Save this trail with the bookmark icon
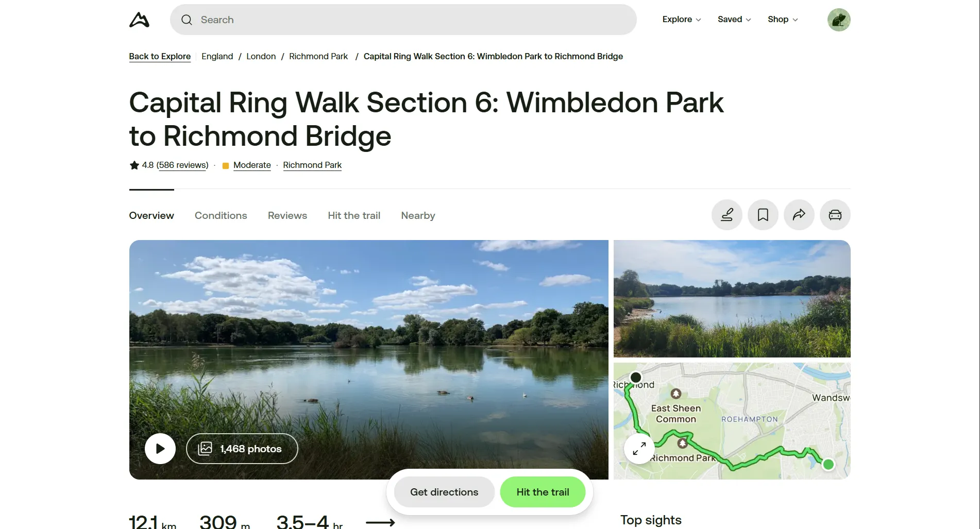980x529 pixels. tap(763, 215)
